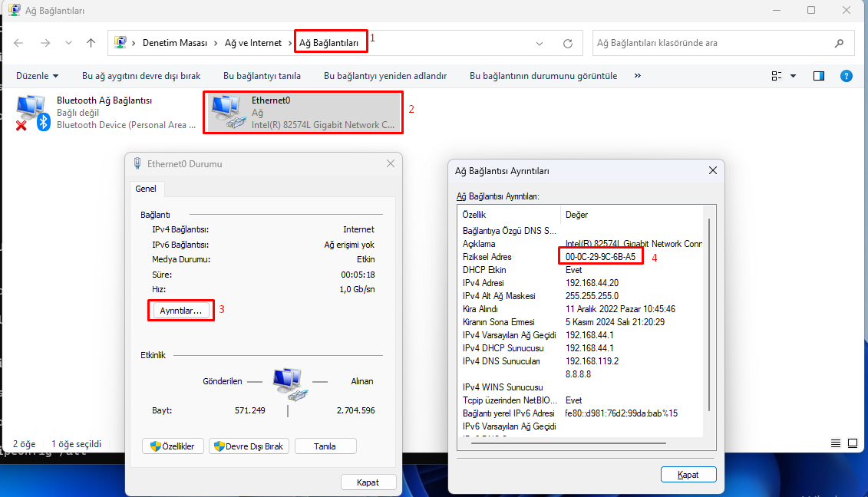The height and width of the screenshot is (497, 868).
Task: Select DNS server value 8.8.8.8
Action: 578,374
